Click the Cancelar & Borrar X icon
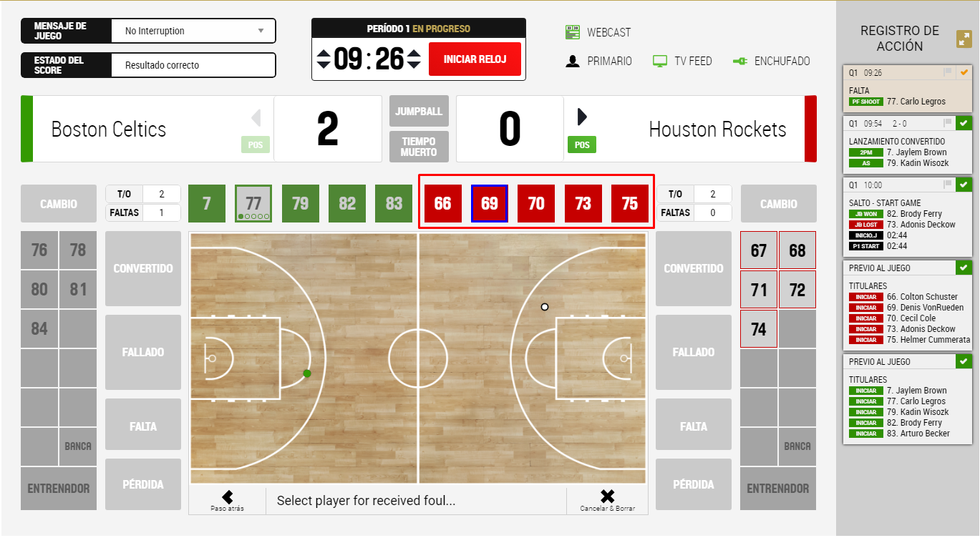Screen dimensions: 980x543 607,496
